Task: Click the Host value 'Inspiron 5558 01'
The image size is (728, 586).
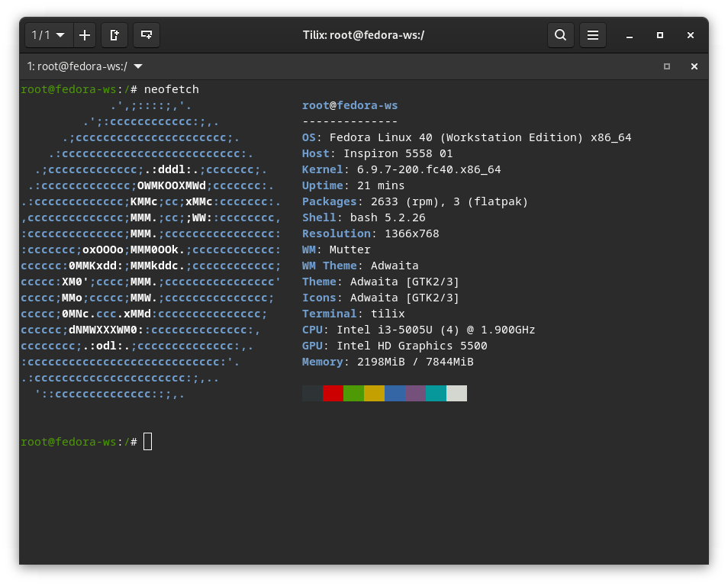Action: [x=398, y=153]
